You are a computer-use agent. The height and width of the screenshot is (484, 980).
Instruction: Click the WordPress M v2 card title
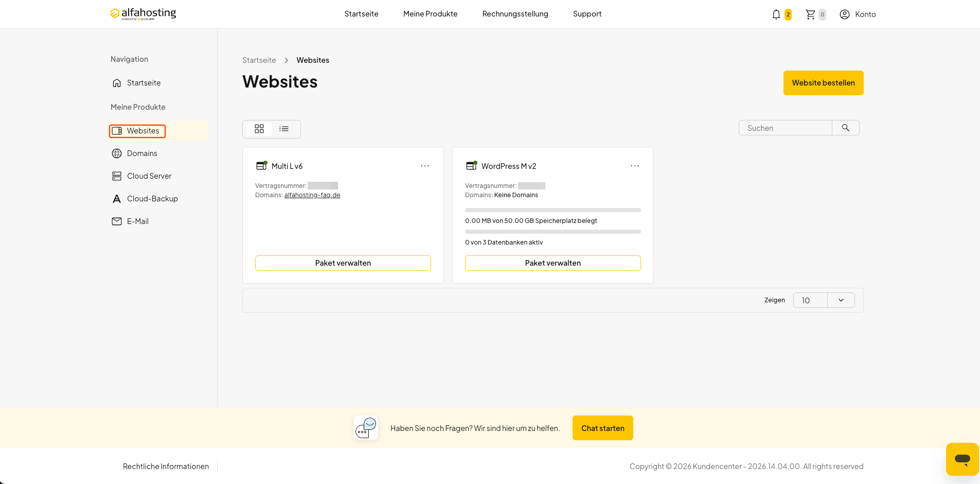509,166
